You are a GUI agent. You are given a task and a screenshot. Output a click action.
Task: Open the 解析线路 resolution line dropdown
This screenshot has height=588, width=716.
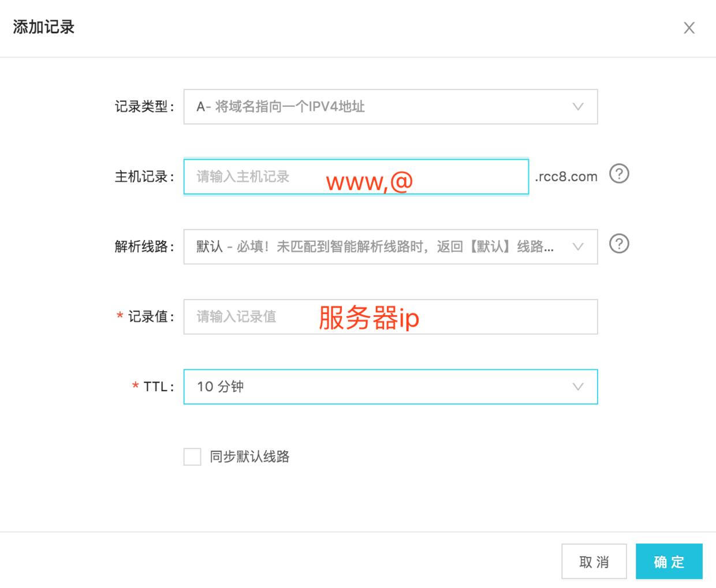[x=390, y=246]
